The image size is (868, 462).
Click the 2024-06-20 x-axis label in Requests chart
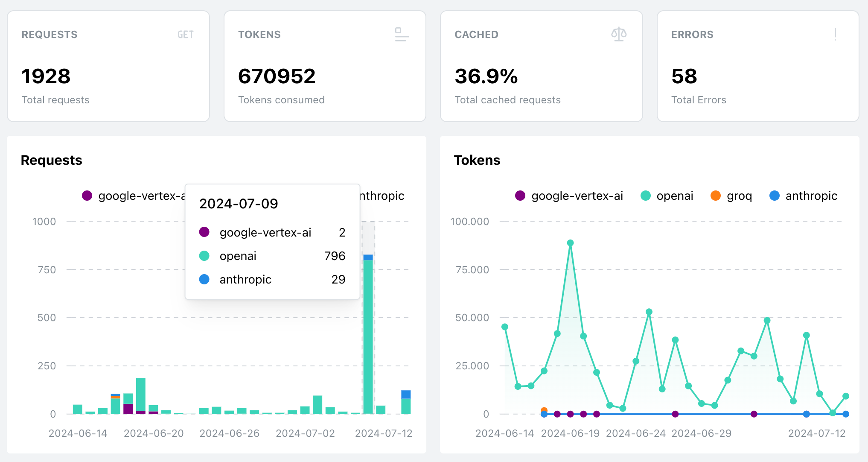(154, 433)
